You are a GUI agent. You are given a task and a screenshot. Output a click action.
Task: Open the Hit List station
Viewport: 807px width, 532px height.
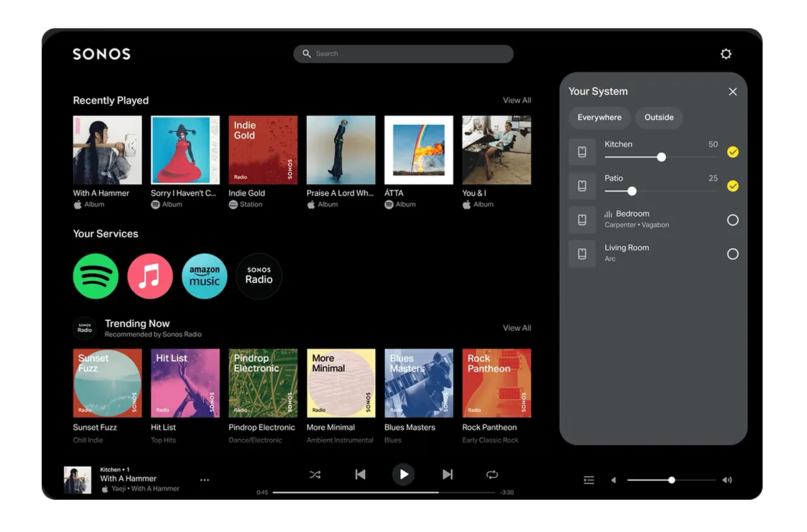(185, 383)
